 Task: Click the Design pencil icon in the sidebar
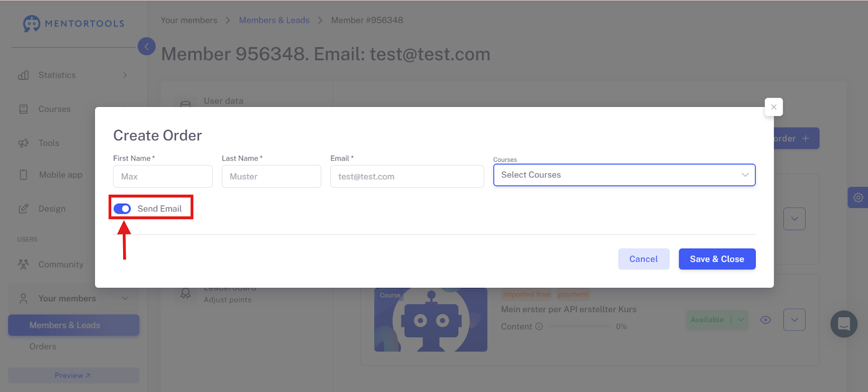[23, 208]
